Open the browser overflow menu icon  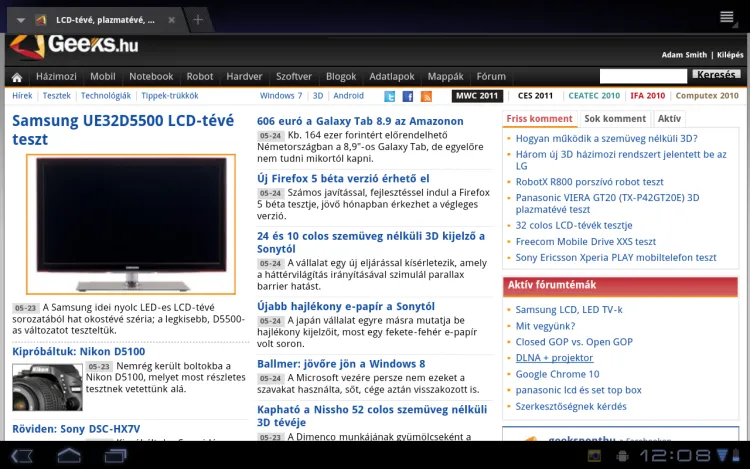click(x=727, y=18)
